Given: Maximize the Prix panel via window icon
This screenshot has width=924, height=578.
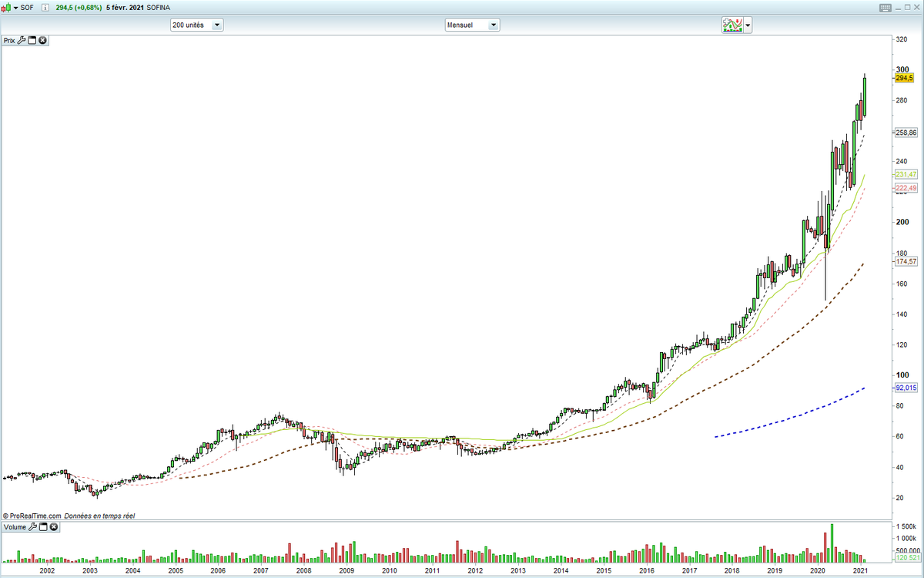Looking at the screenshot, I should (32, 40).
